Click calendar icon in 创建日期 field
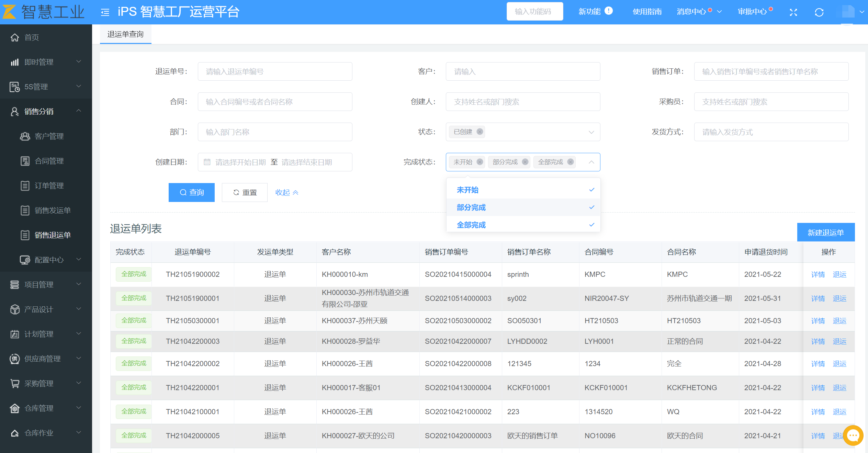This screenshot has width=868, height=453. pyautogui.click(x=207, y=162)
